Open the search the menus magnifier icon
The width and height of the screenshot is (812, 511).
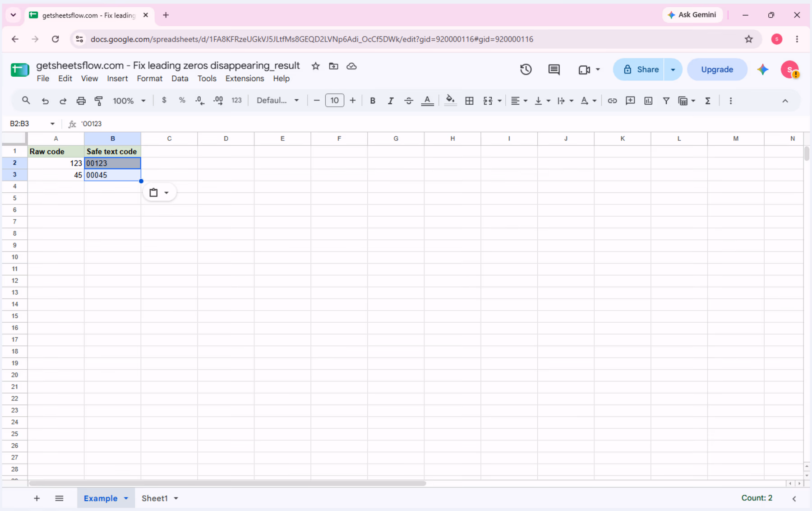tap(26, 101)
